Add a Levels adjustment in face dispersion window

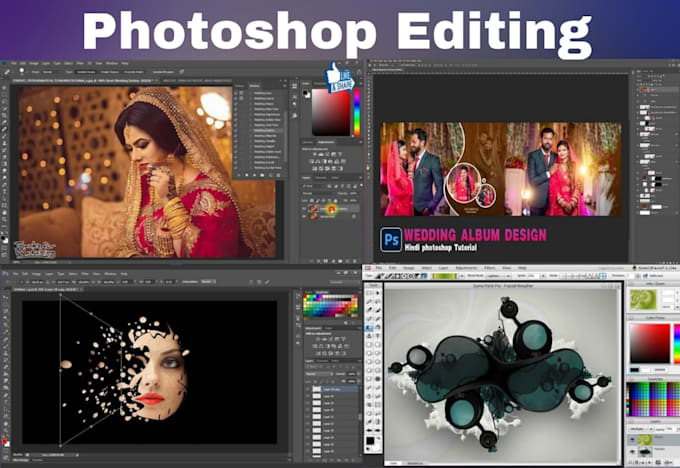pyautogui.click(x=325, y=339)
